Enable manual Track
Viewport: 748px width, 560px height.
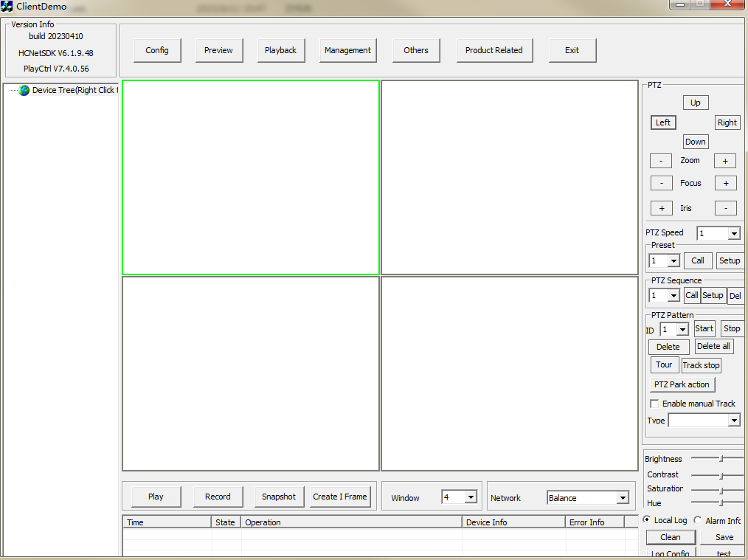654,403
